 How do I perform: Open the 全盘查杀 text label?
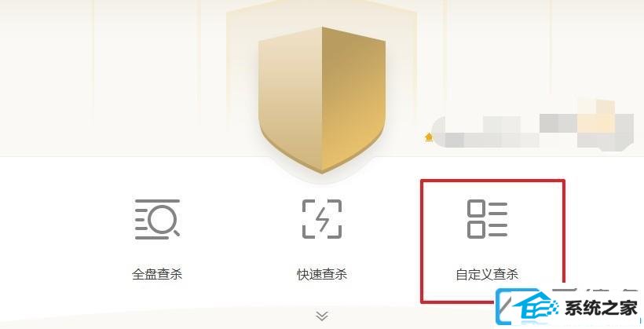coord(157,274)
